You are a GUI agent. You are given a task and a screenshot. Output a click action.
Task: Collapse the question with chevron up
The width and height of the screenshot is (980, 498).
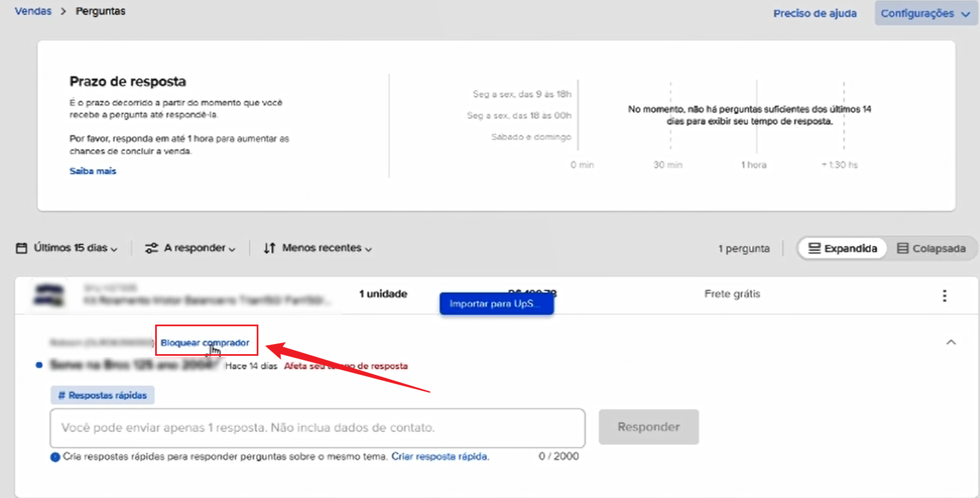[x=951, y=342]
